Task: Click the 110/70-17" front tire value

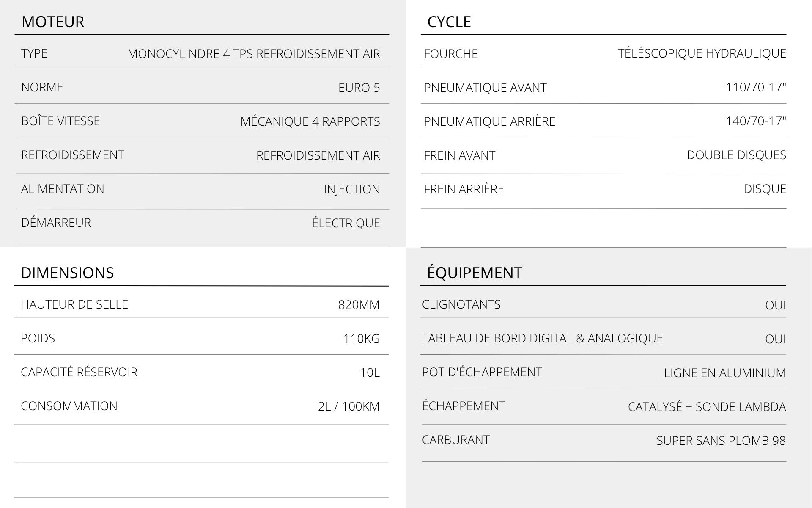Action: coord(755,87)
